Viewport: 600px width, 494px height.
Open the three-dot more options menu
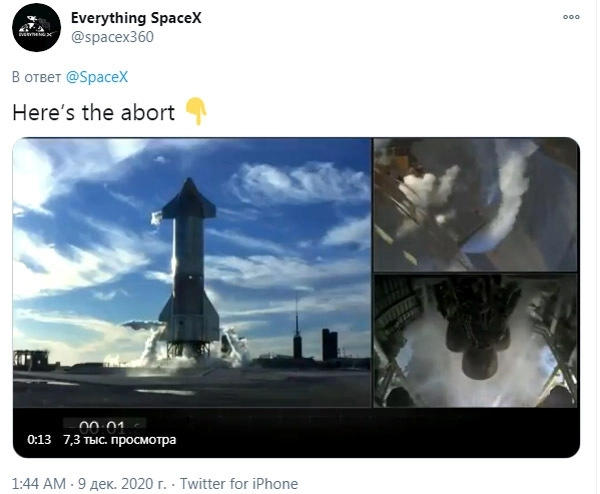coord(571,17)
